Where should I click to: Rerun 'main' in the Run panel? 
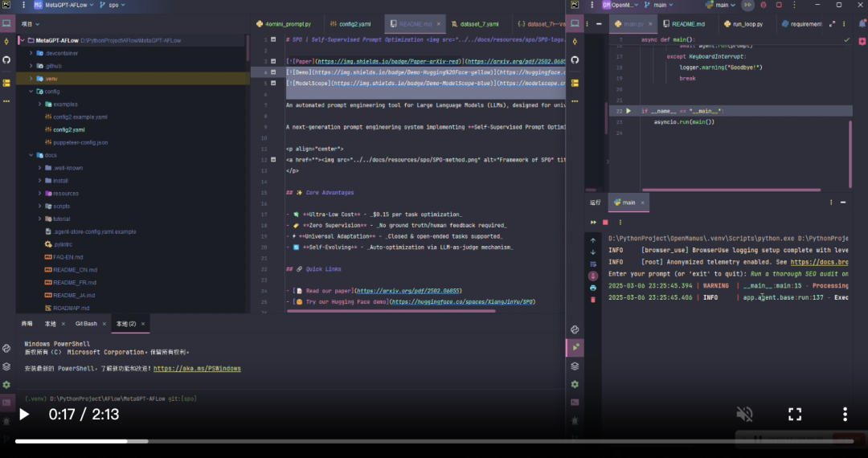coord(593,223)
